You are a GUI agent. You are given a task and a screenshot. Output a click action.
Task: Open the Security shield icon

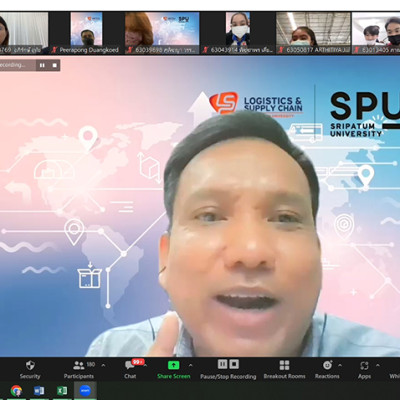click(x=30, y=365)
